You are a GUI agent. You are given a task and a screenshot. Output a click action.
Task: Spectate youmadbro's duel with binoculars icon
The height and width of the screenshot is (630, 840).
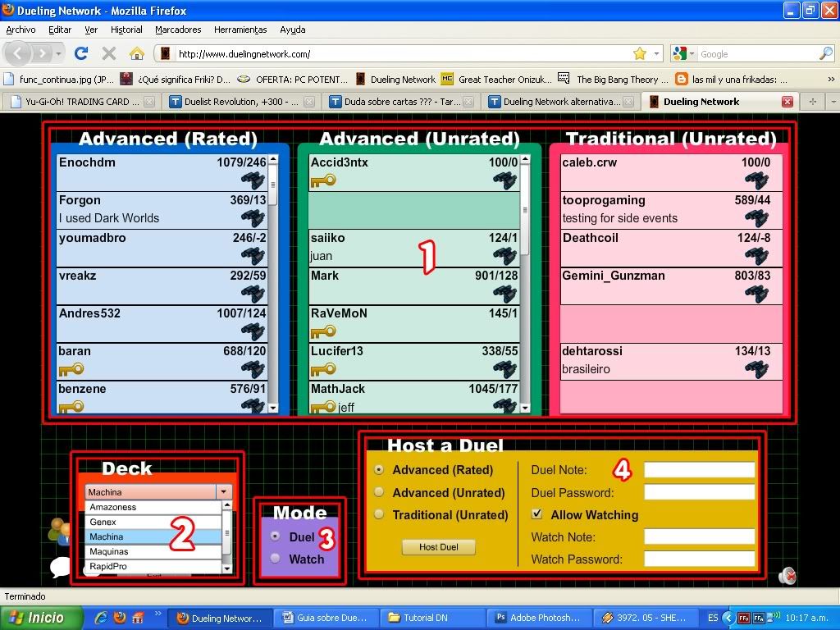[x=253, y=256]
